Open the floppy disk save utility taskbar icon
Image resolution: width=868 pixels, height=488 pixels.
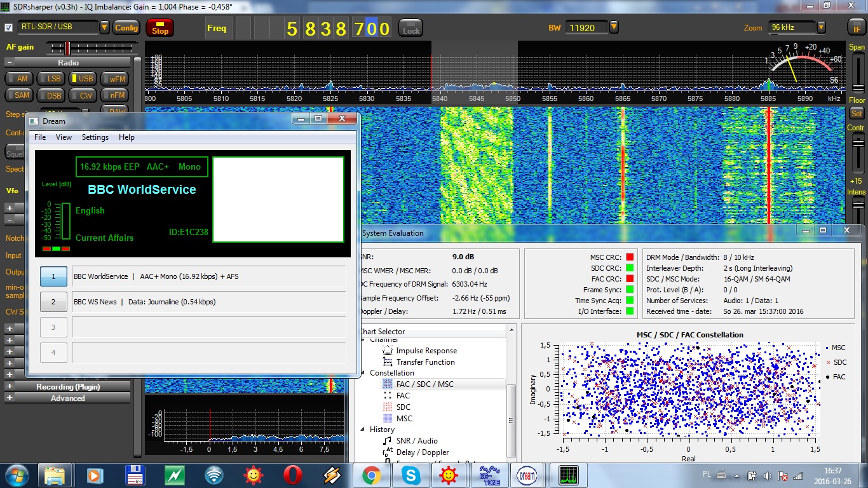tap(135, 475)
